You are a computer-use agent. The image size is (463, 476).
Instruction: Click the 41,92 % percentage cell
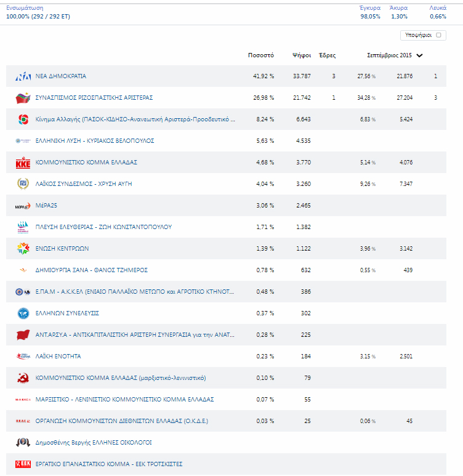click(x=264, y=76)
